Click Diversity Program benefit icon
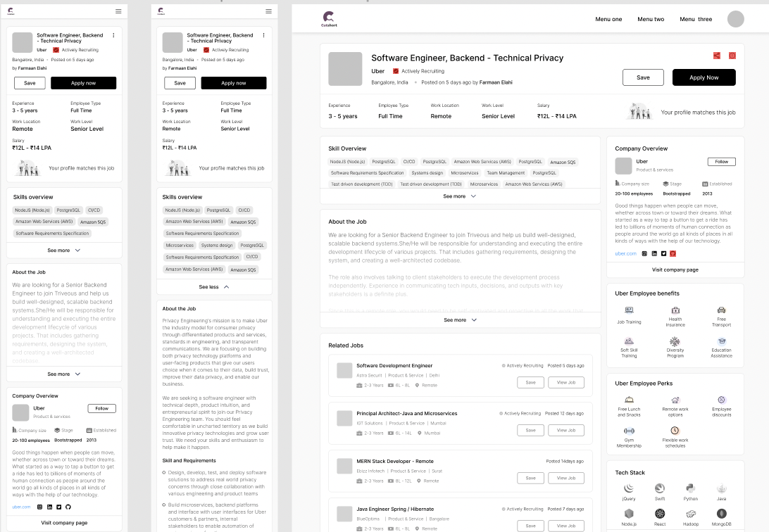 coord(675,341)
